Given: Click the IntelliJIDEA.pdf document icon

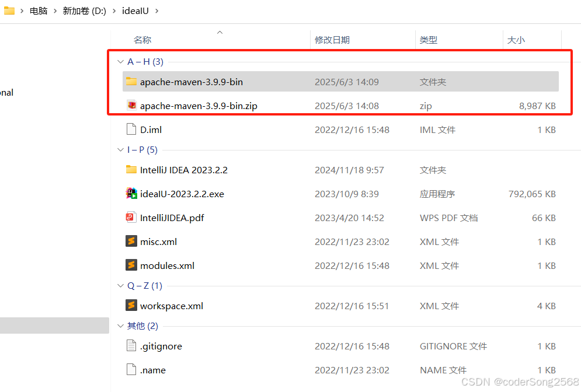Looking at the screenshot, I should point(131,217).
